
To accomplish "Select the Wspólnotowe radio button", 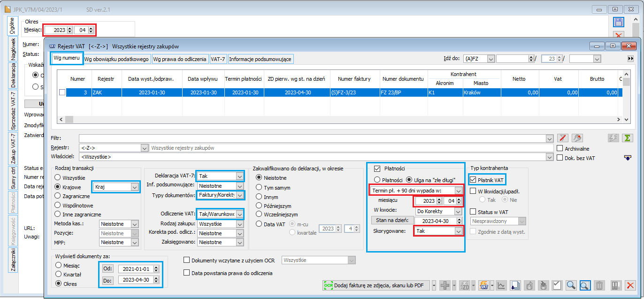I will pyautogui.click(x=58, y=205).
